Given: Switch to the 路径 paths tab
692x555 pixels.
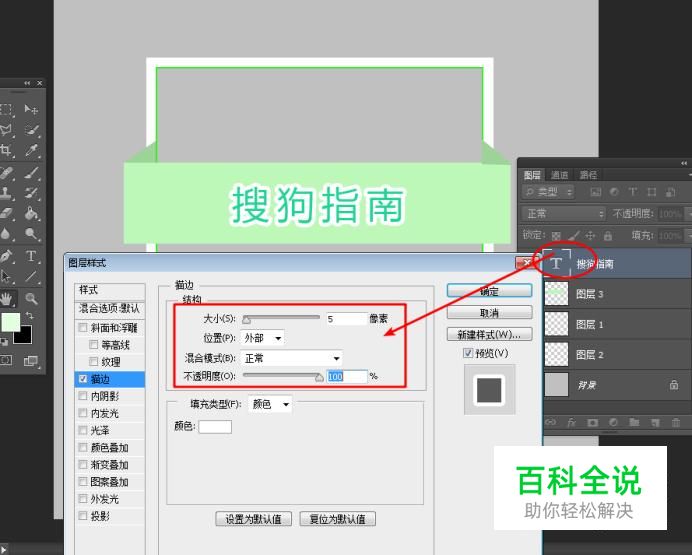Looking at the screenshot, I should click(x=588, y=175).
